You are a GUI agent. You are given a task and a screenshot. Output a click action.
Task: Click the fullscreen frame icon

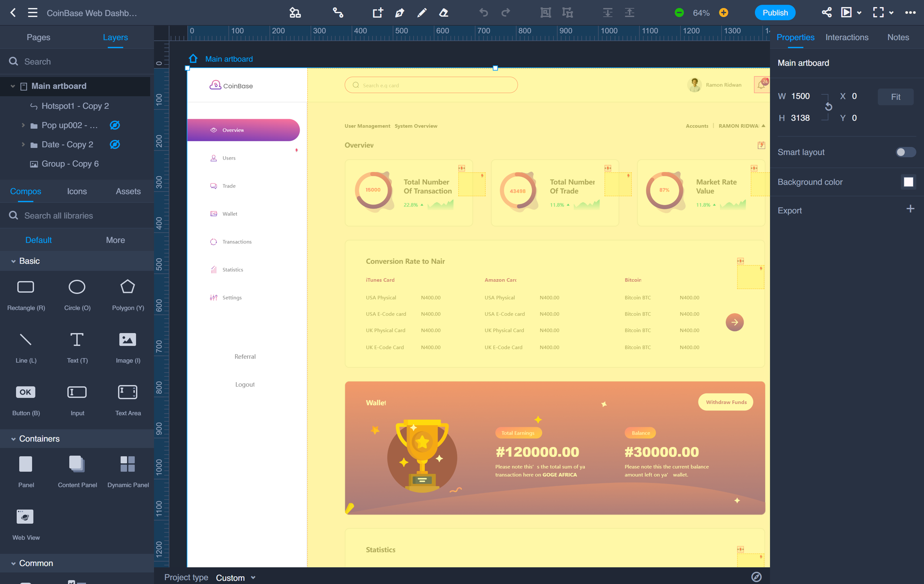point(878,13)
